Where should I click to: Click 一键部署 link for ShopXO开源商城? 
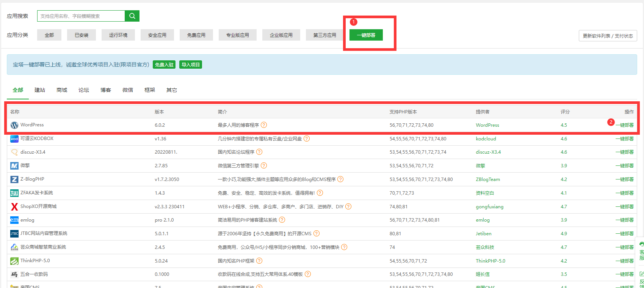[624, 206]
